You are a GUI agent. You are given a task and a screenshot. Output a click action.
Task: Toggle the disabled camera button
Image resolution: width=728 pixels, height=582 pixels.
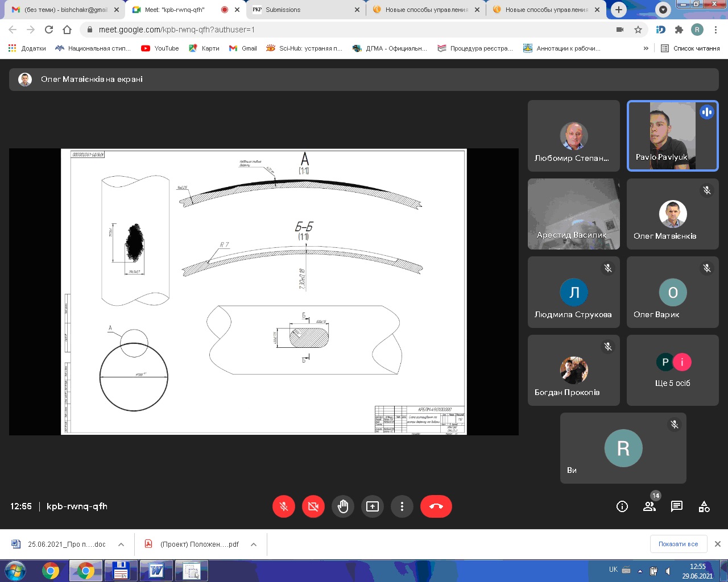[x=313, y=506]
